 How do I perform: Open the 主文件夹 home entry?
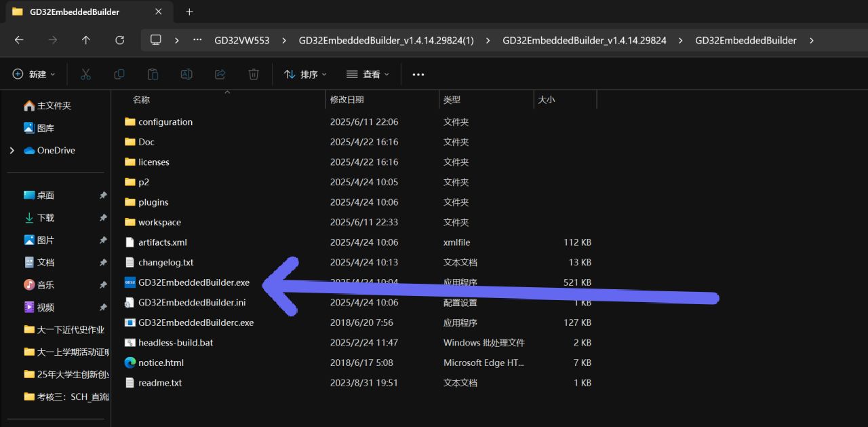point(47,105)
